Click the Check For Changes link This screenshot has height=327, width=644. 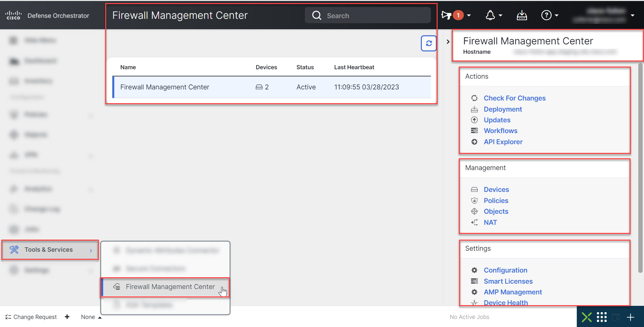click(x=515, y=98)
